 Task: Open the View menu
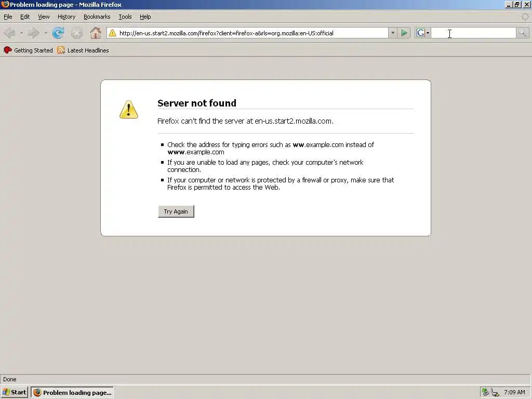pyautogui.click(x=44, y=17)
